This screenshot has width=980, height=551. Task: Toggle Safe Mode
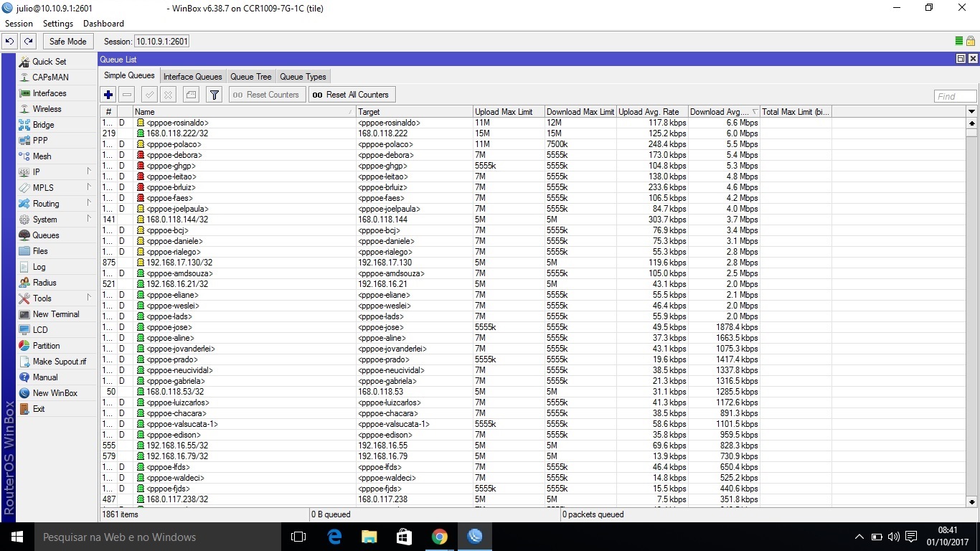click(68, 42)
